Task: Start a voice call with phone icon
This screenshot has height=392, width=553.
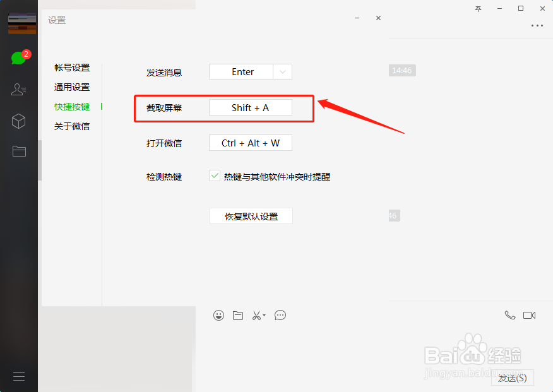Action: point(510,315)
